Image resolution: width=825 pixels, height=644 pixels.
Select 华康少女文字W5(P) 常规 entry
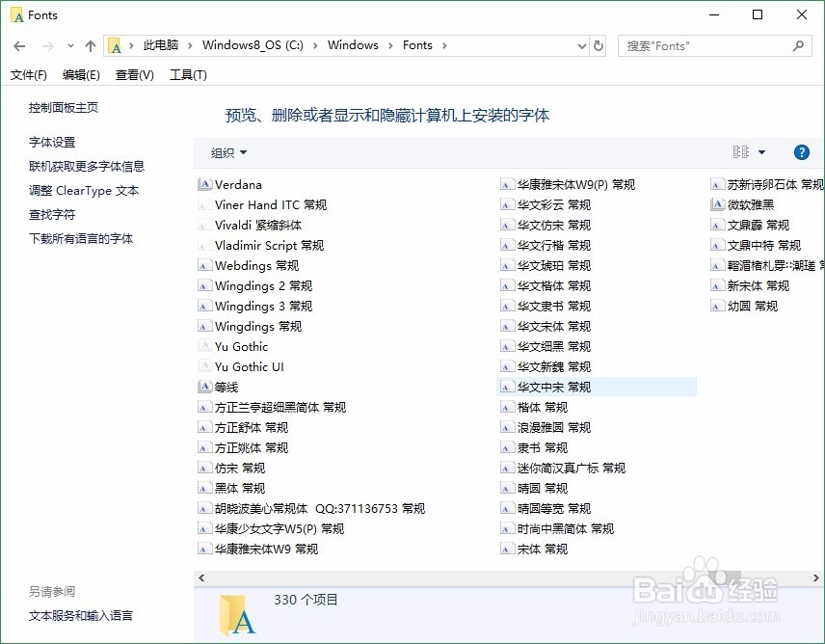(x=271, y=528)
